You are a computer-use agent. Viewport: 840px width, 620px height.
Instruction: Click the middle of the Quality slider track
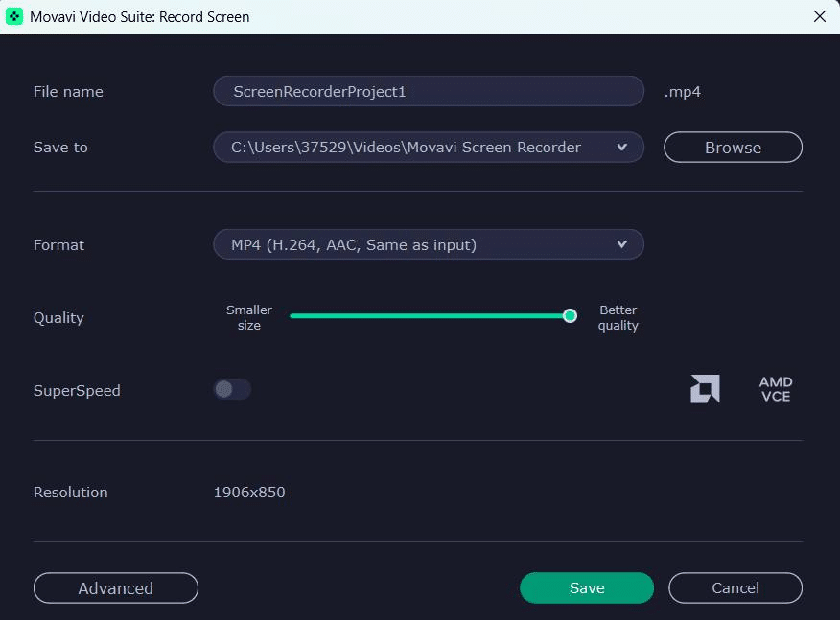(430, 316)
